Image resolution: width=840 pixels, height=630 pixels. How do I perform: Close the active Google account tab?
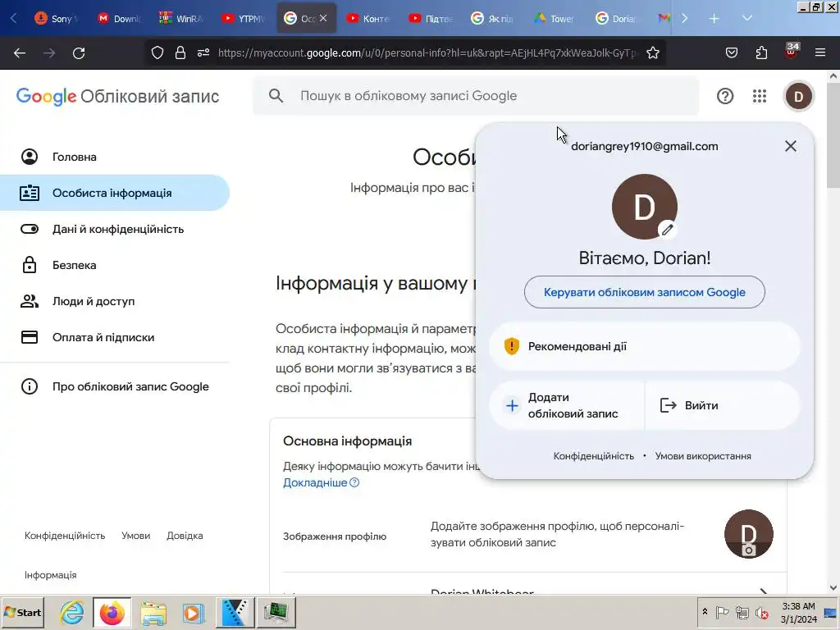pyautogui.click(x=323, y=18)
